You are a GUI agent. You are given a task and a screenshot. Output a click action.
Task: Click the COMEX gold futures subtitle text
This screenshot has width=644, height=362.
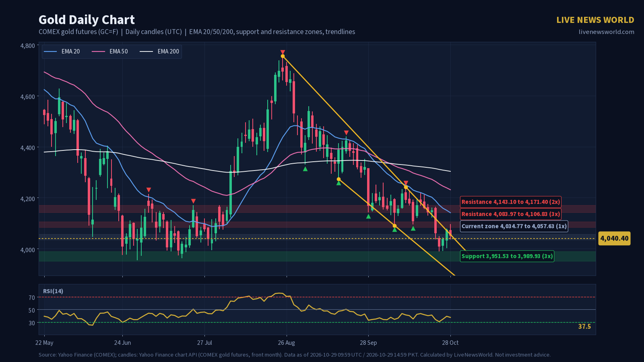[197, 32]
